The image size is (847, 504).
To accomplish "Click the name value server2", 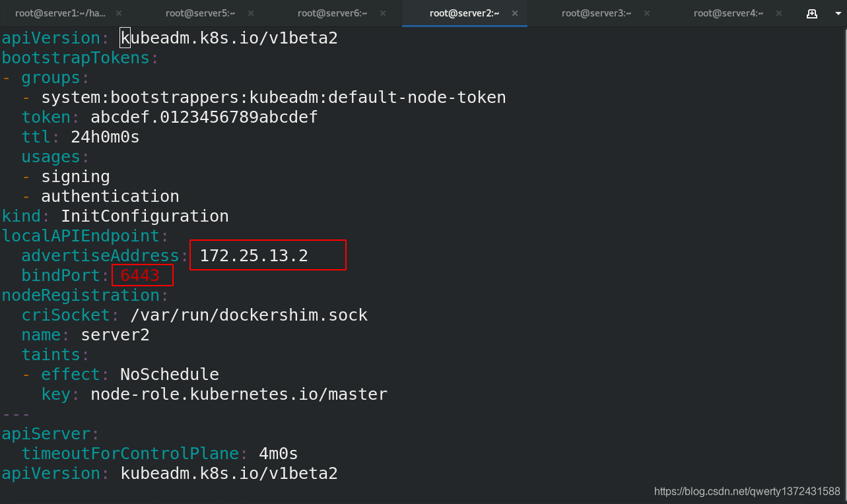I will (x=115, y=335).
